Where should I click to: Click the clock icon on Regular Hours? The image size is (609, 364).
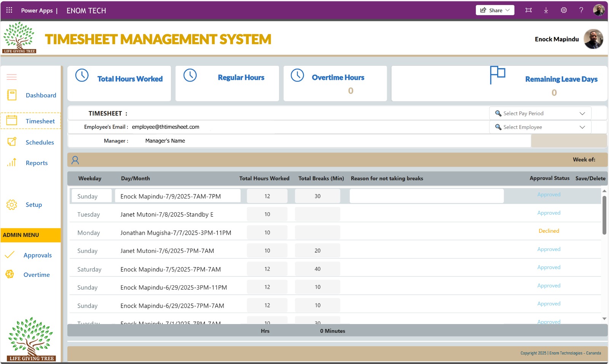pos(190,75)
